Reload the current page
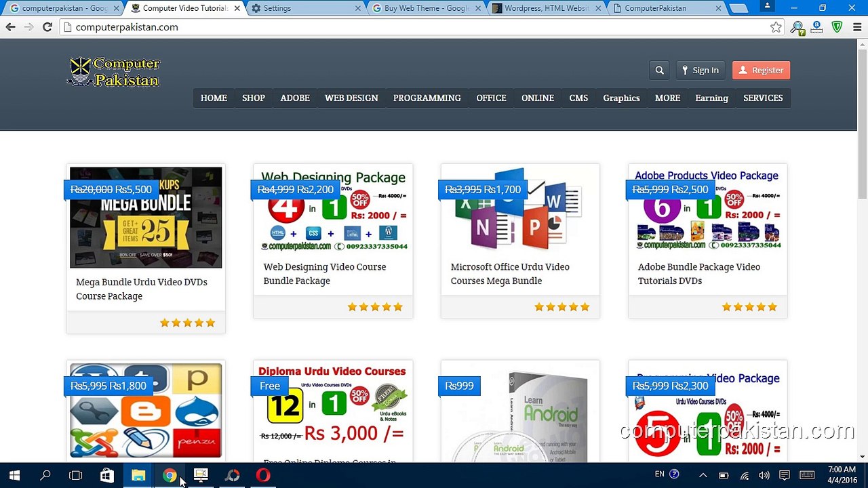This screenshot has height=488, width=868. [x=47, y=27]
